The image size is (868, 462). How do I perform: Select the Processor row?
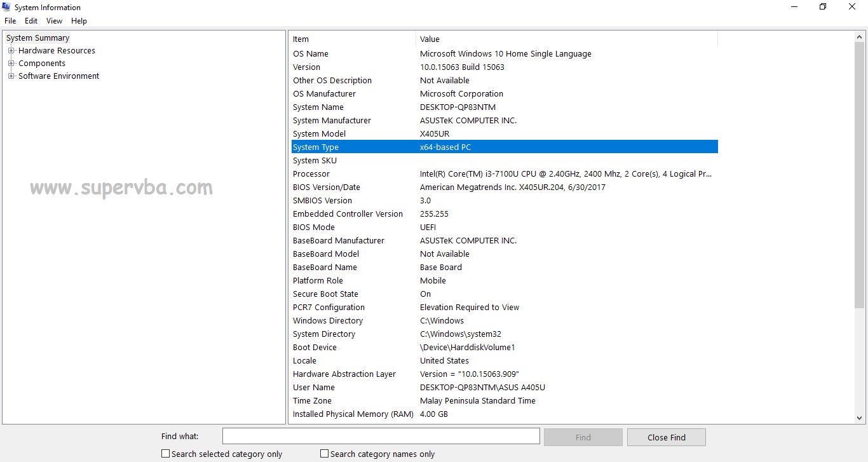(505, 174)
